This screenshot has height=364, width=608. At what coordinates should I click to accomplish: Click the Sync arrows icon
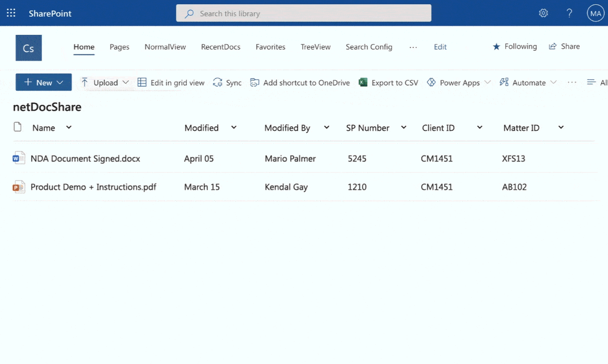(217, 82)
